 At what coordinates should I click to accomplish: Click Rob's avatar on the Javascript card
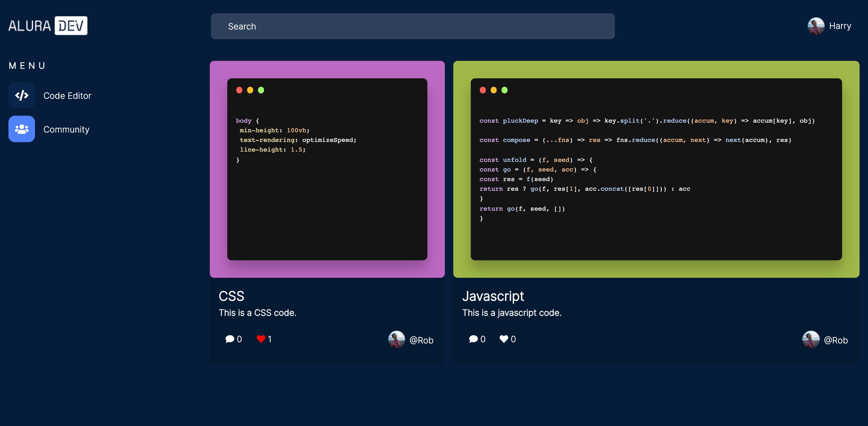coord(810,340)
